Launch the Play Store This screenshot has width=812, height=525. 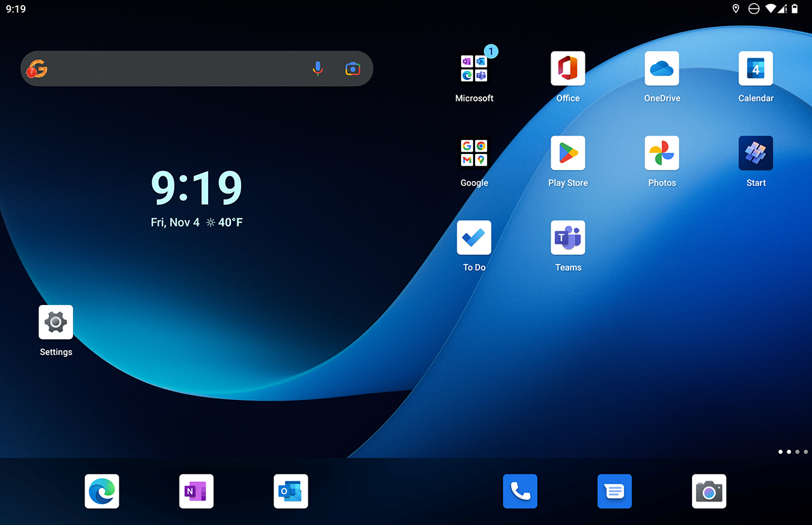click(568, 153)
